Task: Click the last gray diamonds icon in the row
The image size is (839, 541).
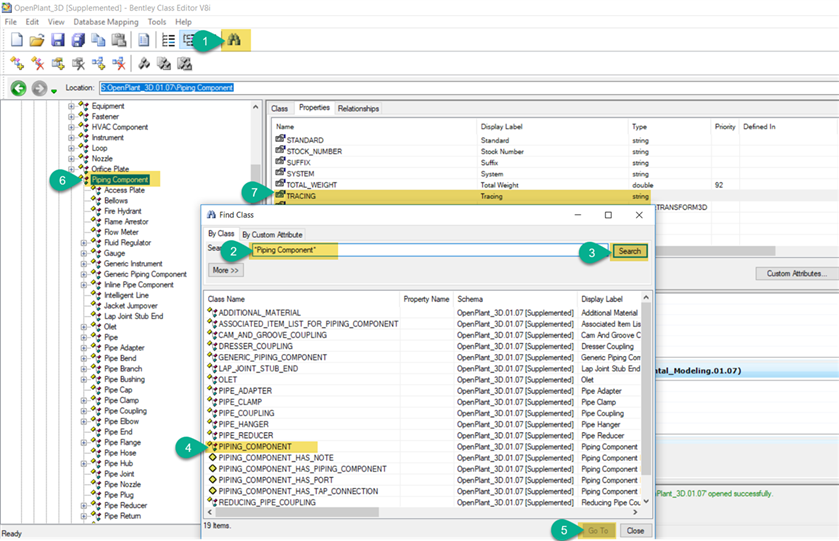Action: 184,64
